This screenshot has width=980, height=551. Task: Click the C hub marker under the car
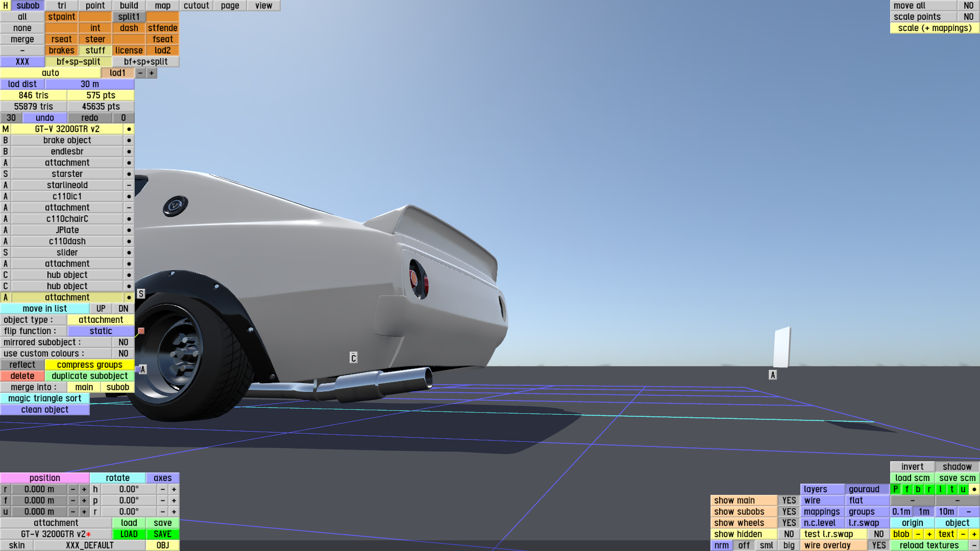point(353,358)
